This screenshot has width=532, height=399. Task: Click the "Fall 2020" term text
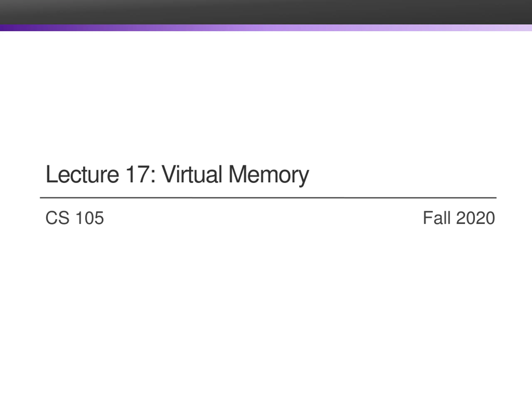(459, 218)
